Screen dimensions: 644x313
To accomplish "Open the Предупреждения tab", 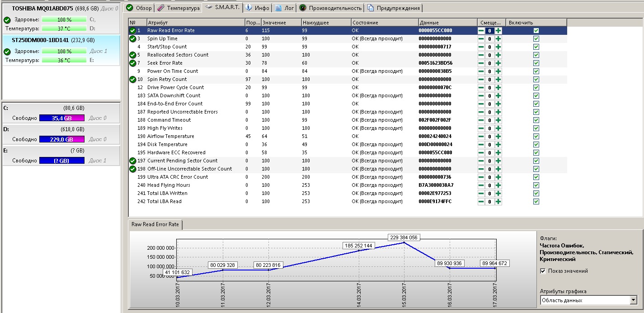I will 394,8.
